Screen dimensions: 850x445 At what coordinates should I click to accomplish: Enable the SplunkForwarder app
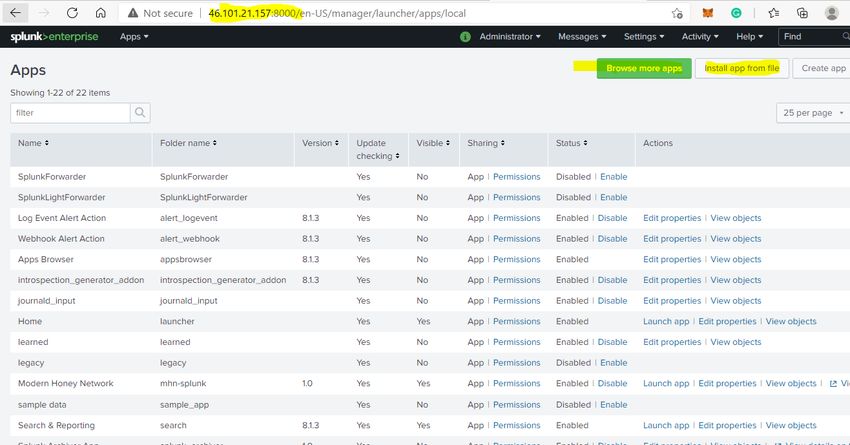[x=614, y=177]
